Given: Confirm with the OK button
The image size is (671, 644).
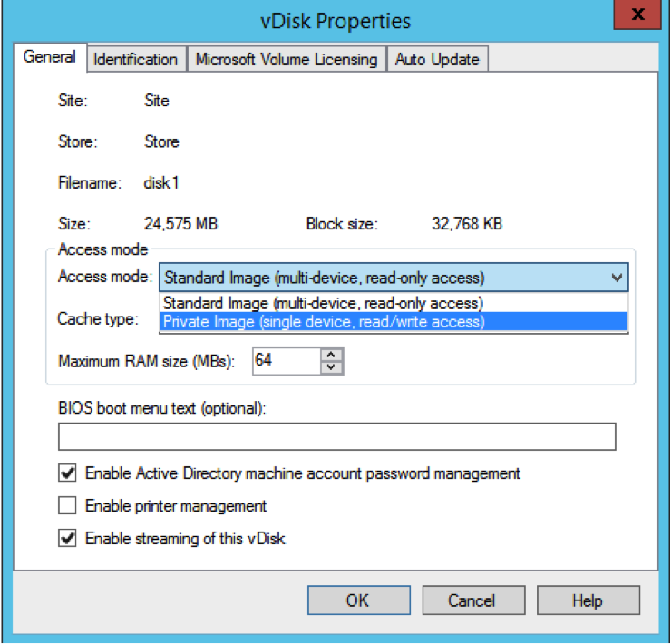Looking at the screenshot, I should [358, 600].
